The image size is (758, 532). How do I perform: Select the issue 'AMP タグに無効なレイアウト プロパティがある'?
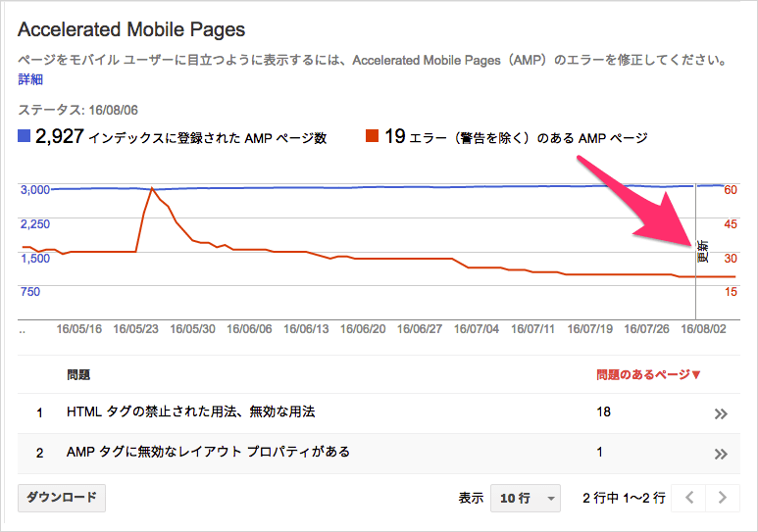tap(208, 452)
